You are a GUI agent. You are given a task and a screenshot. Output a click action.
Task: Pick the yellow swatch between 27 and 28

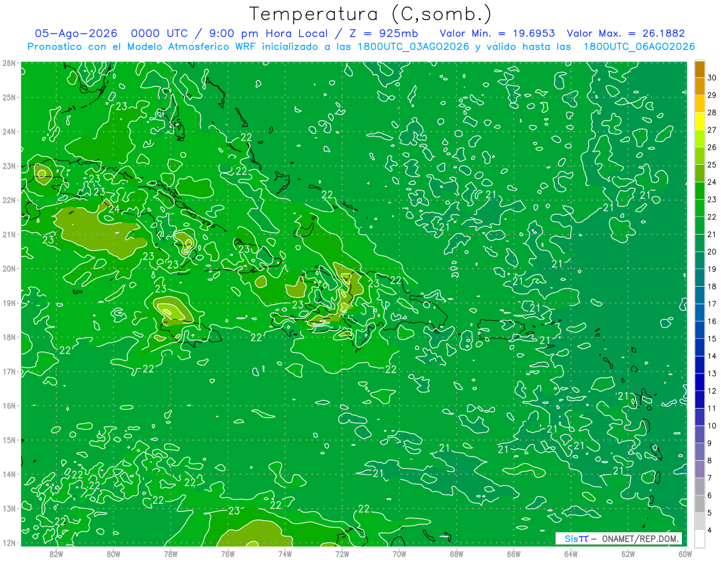click(x=699, y=121)
